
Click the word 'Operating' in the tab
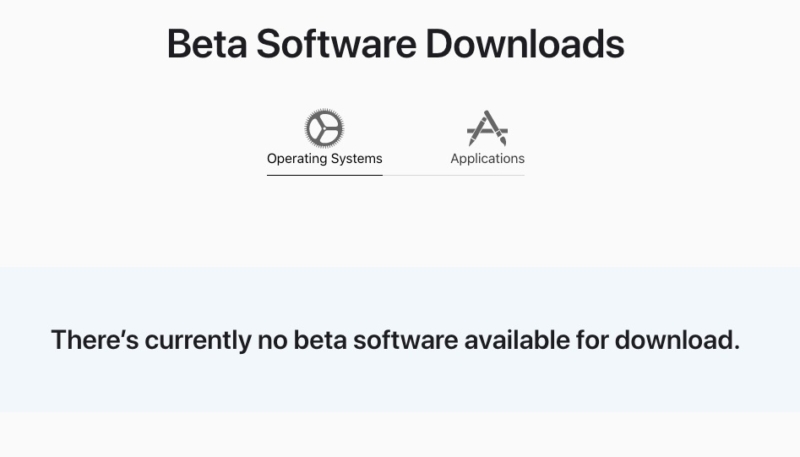(x=297, y=158)
